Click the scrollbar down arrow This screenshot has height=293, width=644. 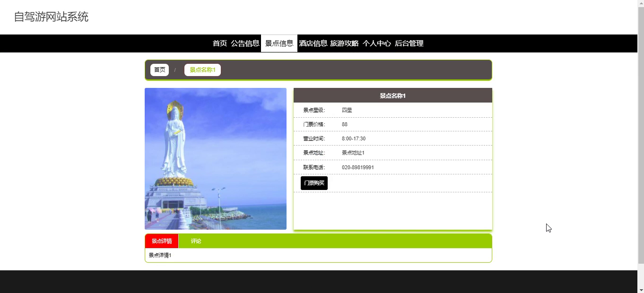tap(641, 289)
